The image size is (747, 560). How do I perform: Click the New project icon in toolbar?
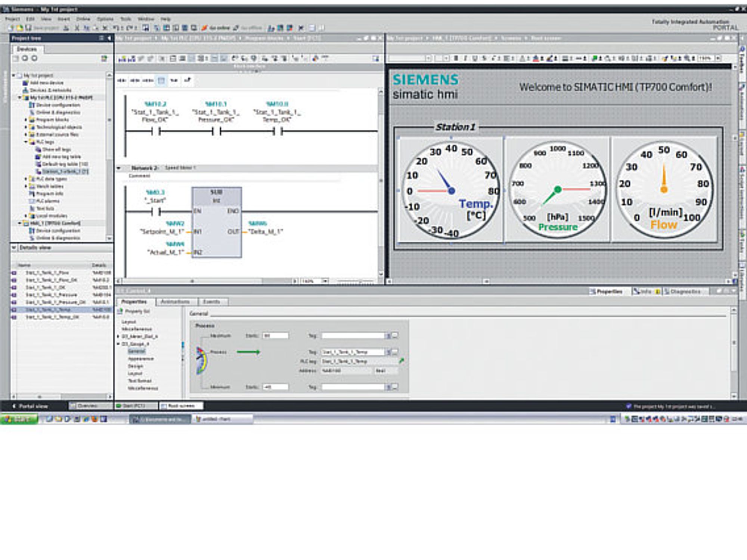point(11,28)
